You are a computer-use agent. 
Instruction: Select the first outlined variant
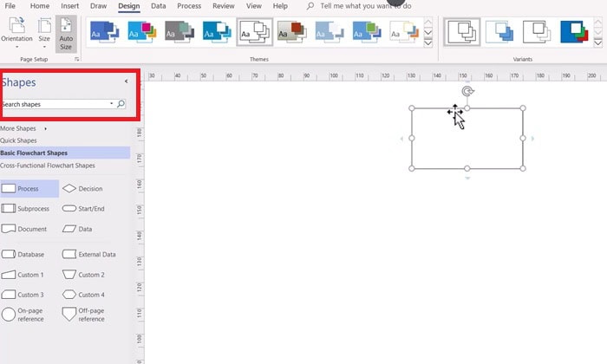pos(462,32)
